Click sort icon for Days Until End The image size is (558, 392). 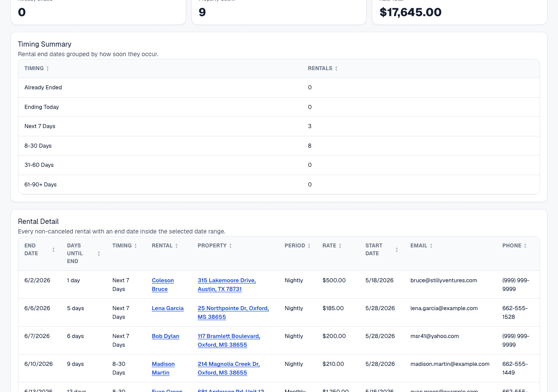99,253
